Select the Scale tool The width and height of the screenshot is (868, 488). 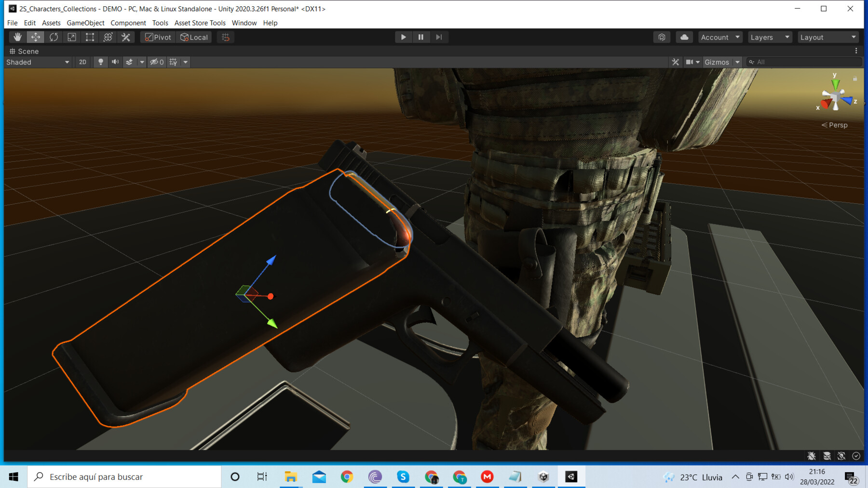click(x=72, y=37)
